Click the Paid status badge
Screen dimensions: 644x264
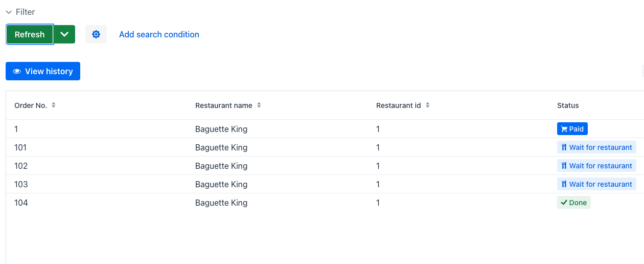[572, 129]
